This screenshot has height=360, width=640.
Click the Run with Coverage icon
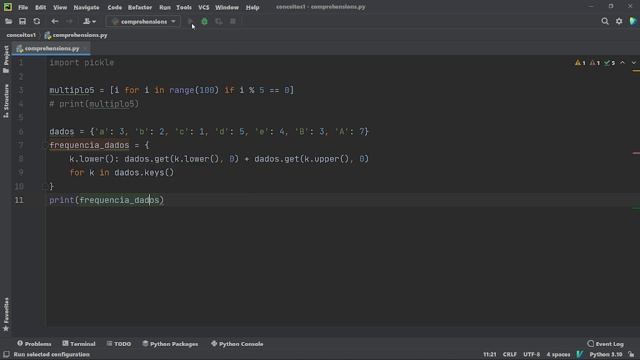(219, 21)
